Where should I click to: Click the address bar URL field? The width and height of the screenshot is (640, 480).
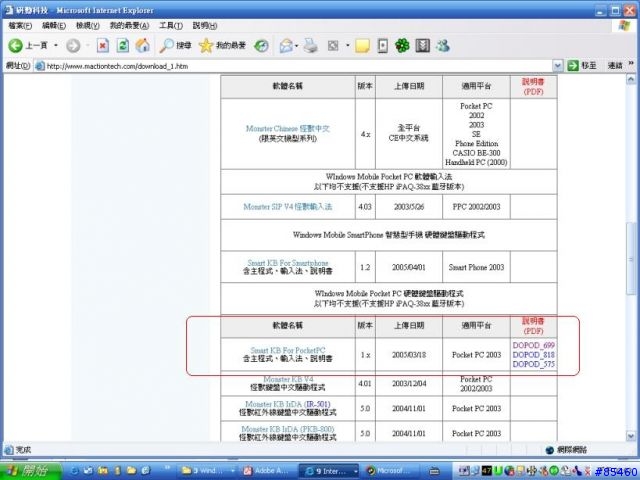coord(293,66)
